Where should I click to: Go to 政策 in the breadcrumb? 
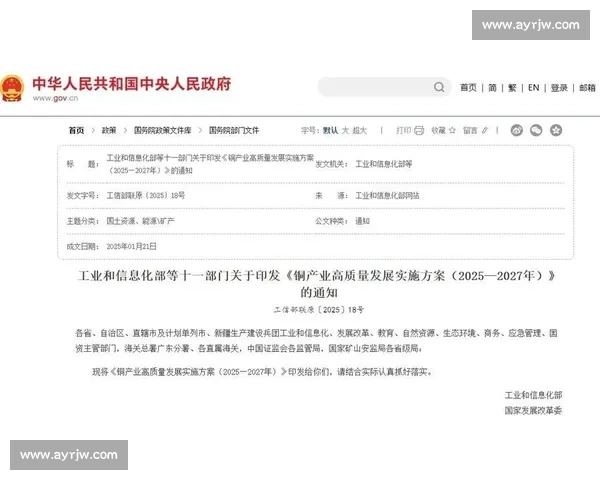pos(109,131)
